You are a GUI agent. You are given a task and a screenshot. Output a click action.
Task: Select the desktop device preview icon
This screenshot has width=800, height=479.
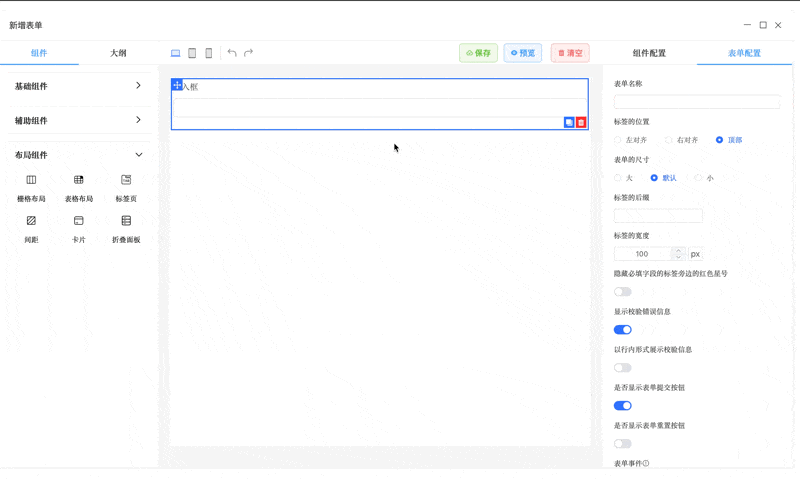coord(175,53)
